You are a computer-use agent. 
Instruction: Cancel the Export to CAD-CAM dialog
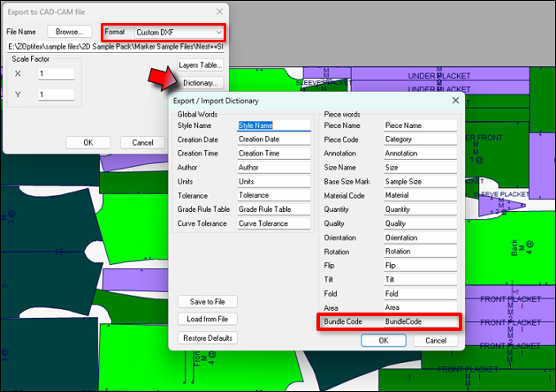pos(142,142)
